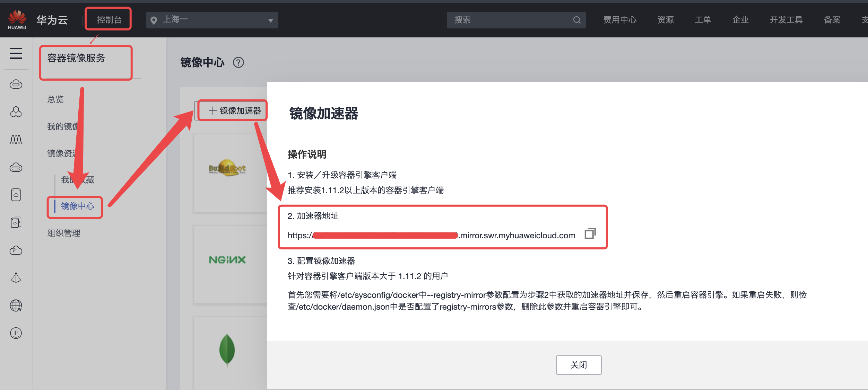Open 费用中心 in top navigation
868x390 pixels.
coord(619,20)
